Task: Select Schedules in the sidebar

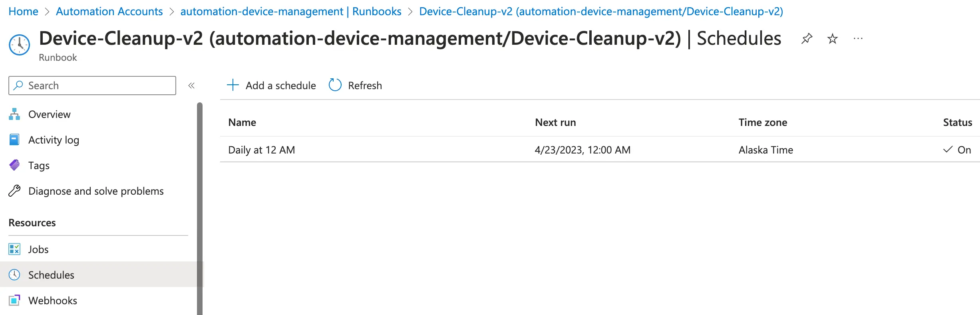Action: point(51,275)
